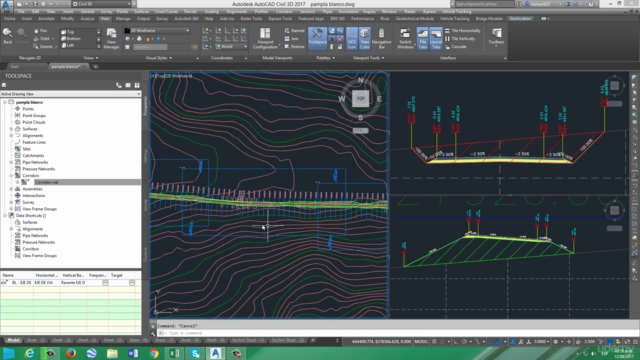The height and width of the screenshot is (360, 640).
Task: Open Word from the taskbar
Action: pyautogui.click(x=133, y=353)
